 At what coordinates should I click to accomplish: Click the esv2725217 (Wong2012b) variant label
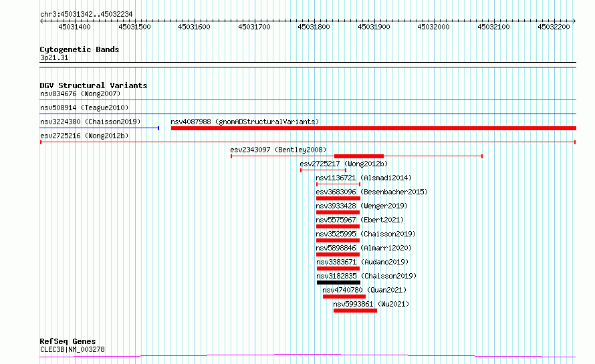coord(344,164)
